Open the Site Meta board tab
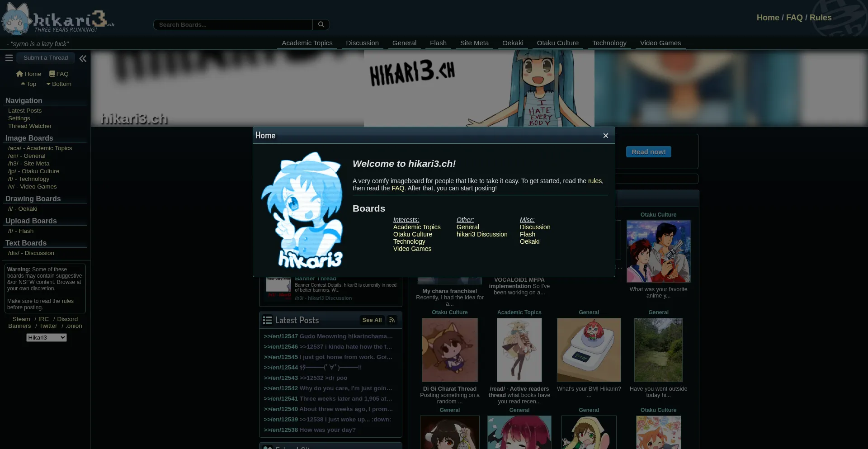The image size is (868, 449). (474, 43)
